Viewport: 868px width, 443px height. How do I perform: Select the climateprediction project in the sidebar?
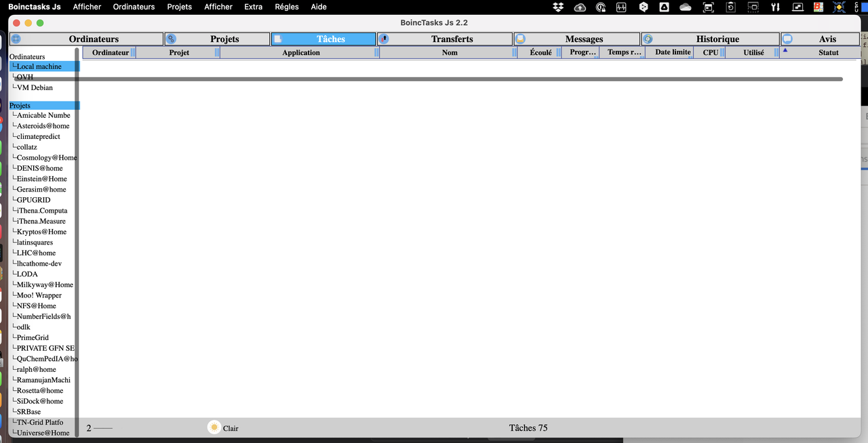(39, 136)
